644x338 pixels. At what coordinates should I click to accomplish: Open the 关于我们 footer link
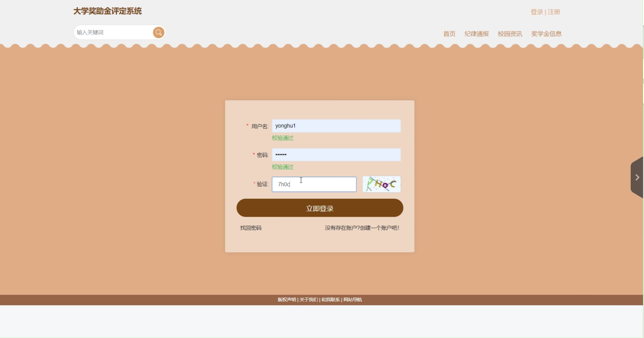pyautogui.click(x=309, y=300)
